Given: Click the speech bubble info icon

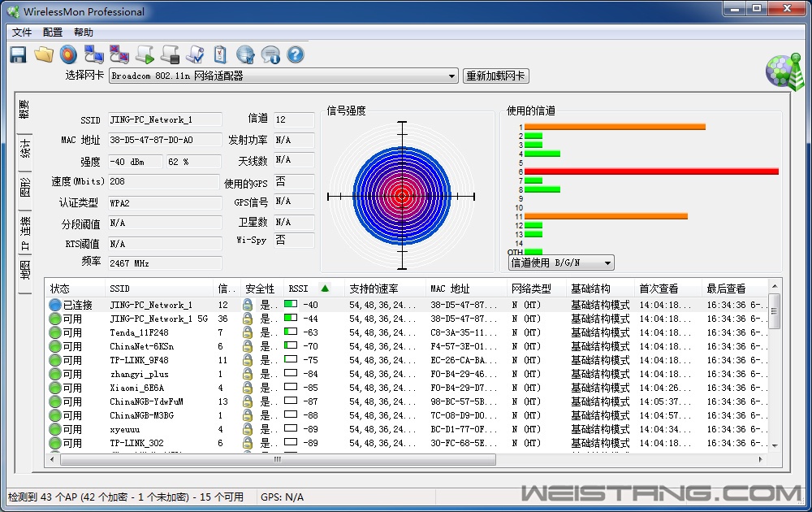Looking at the screenshot, I should 270,54.
